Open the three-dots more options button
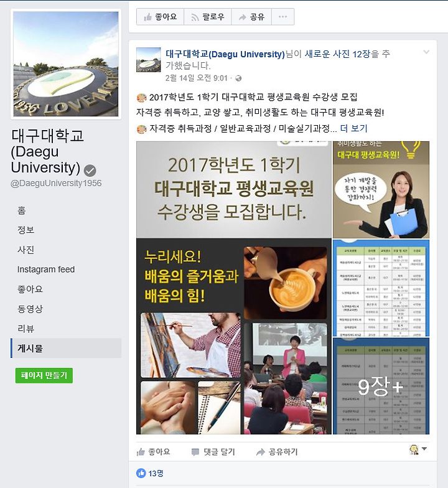 [x=282, y=17]
